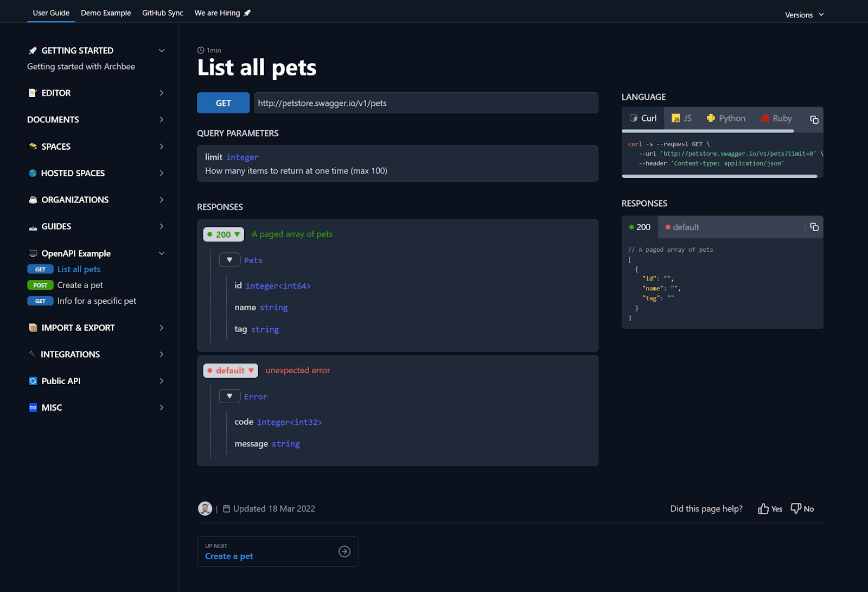Switch to the Python language tab

click(726, 118)
